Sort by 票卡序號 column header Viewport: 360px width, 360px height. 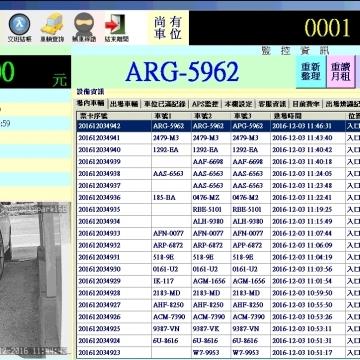[114, 116]
